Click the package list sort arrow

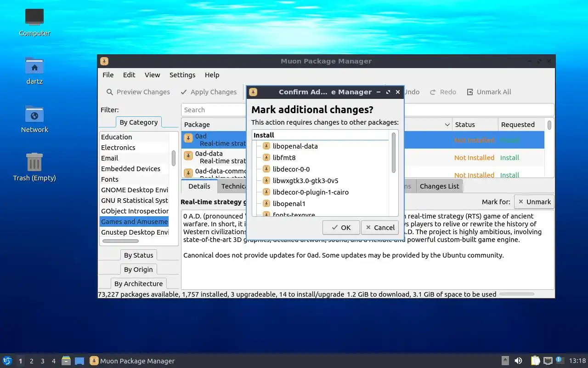447,125
